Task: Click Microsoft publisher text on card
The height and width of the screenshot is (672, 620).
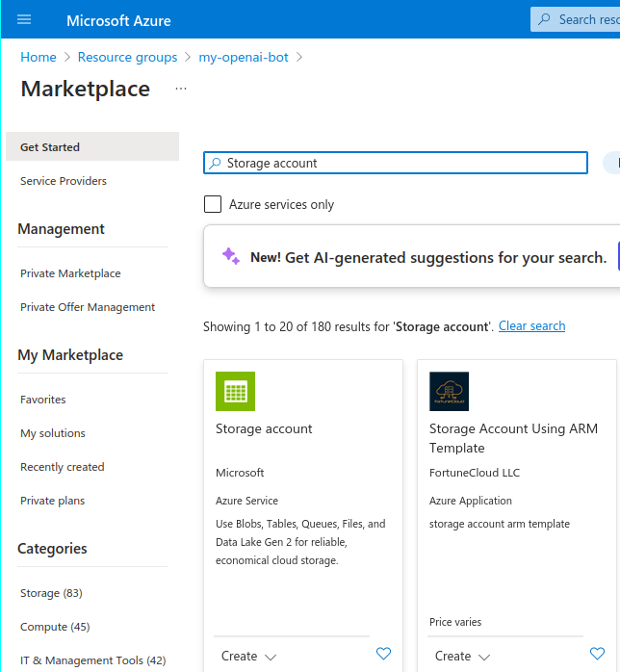Action: tap(240, 473)
